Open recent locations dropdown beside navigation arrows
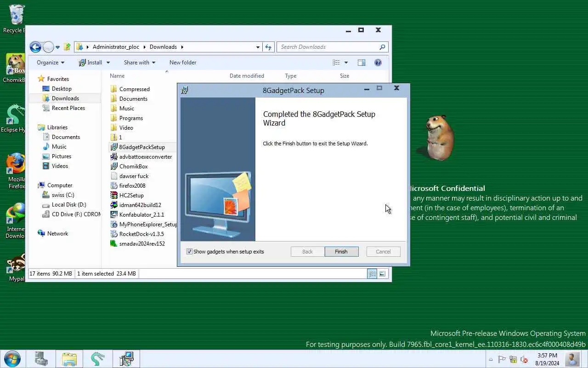The image size is (588, 368). point(57,47)
